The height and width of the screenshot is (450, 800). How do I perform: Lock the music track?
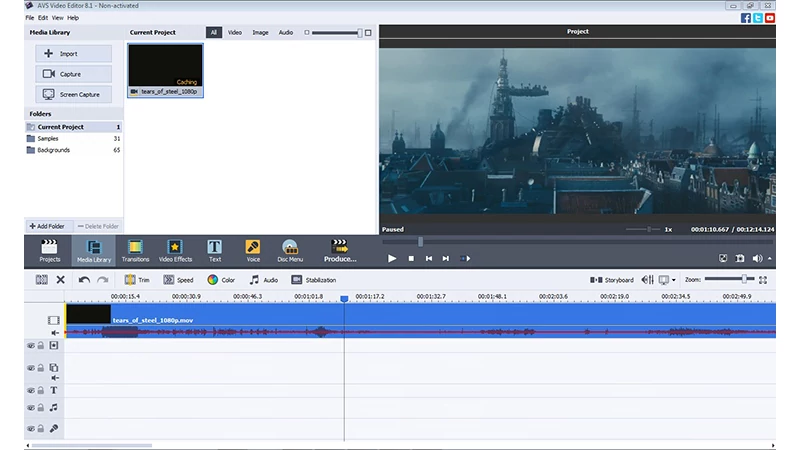click(41, 408)
